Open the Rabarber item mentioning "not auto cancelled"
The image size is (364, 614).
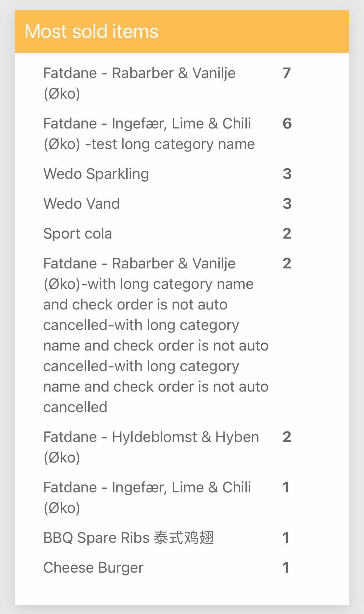click(156, 335)
